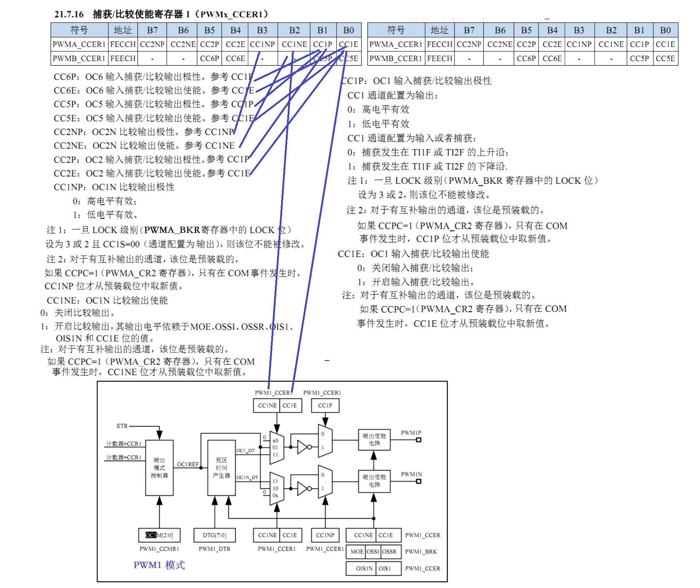The width and height of the screenshot is (700, 588).
Task: Click the OC1REF signal label
Action: pyautogui.click(x=188, y=464)
